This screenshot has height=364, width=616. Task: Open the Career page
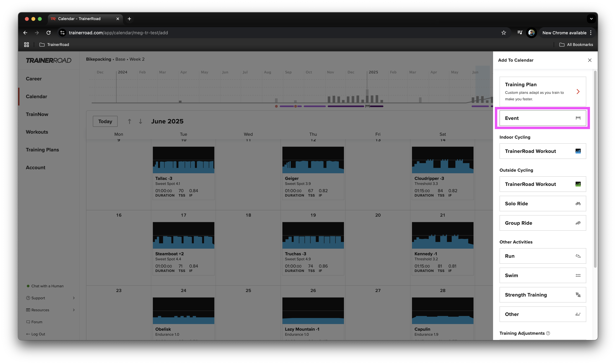pos(34,79)
